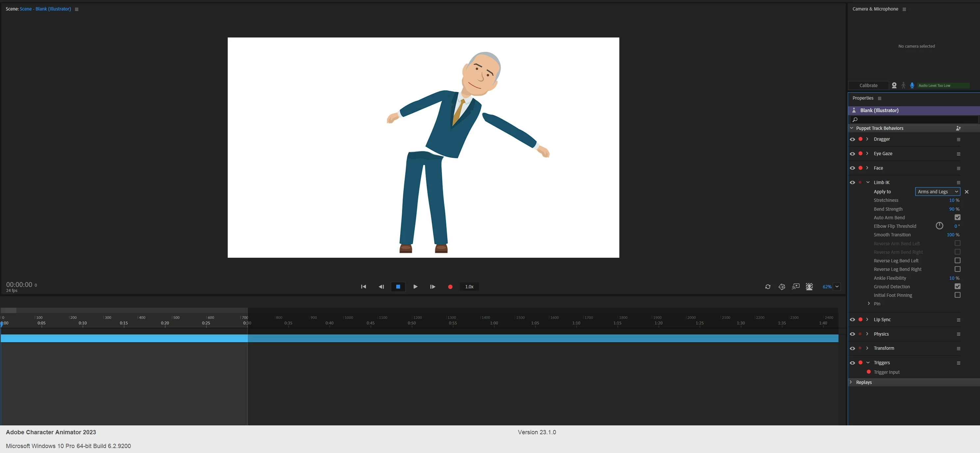The image size is (980, 453).
Task: Click the Scene - Blank (Illustrator) link
Action: click(45, 9)
